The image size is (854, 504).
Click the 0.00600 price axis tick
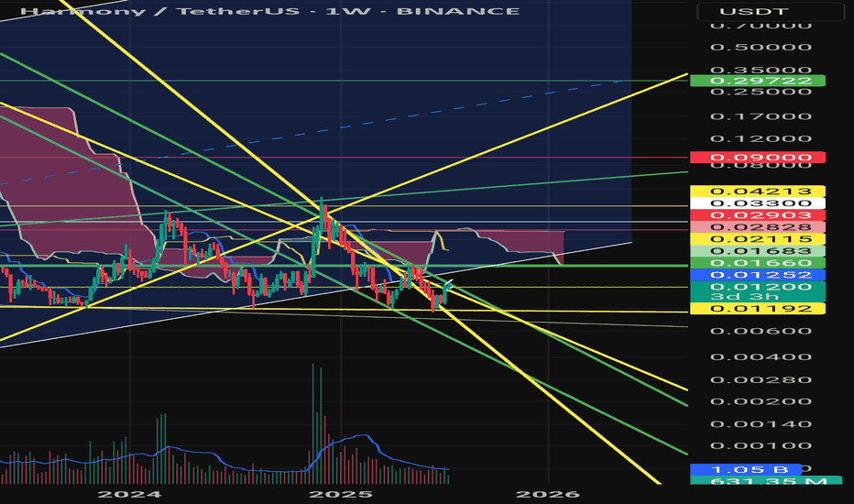pyautogui.click(x=761, y=331)
